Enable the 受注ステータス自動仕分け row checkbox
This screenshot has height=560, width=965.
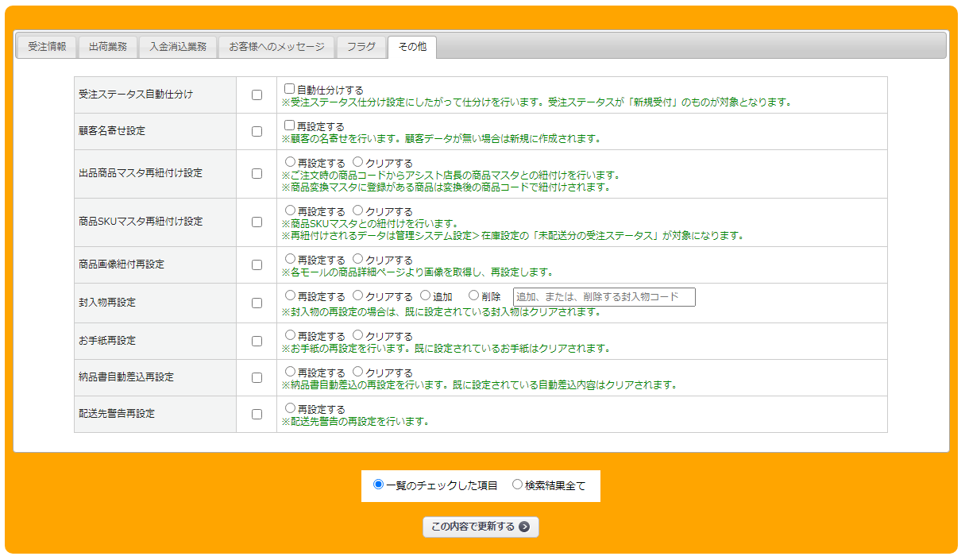point(257,95)
